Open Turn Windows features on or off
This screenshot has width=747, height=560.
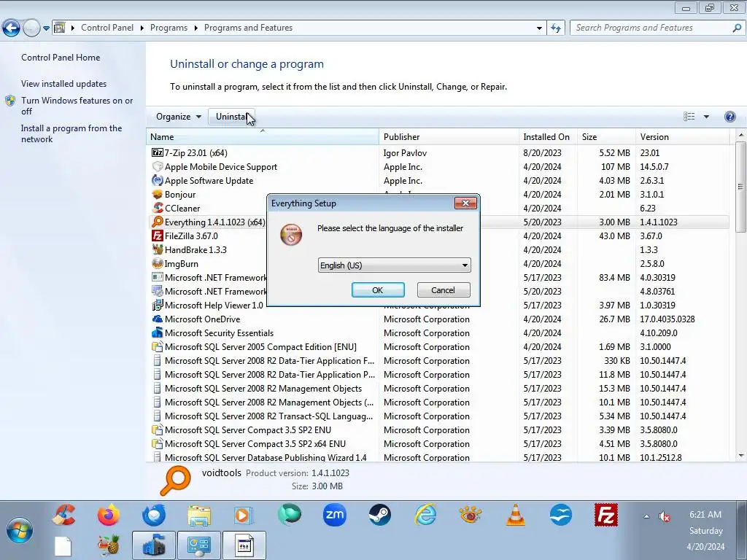77,106
